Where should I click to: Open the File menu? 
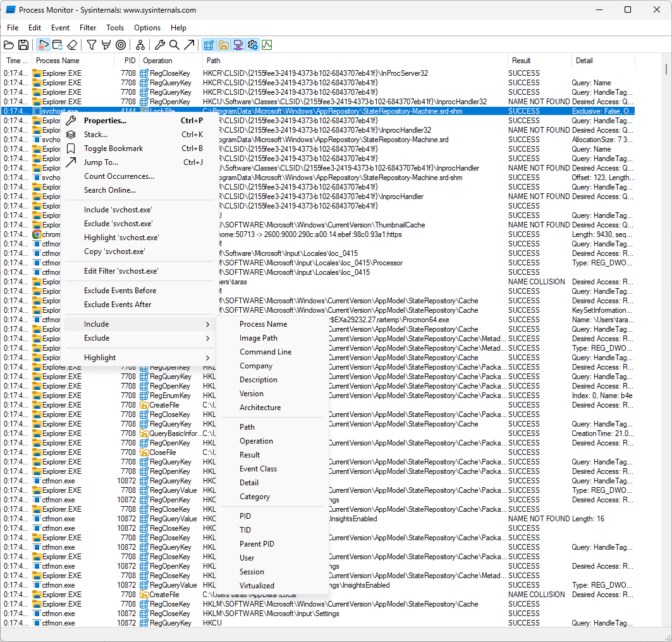point(13,27)
